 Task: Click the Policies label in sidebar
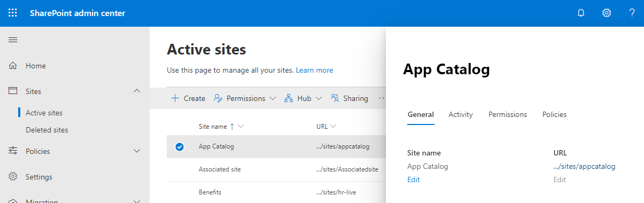pos(38,151)
